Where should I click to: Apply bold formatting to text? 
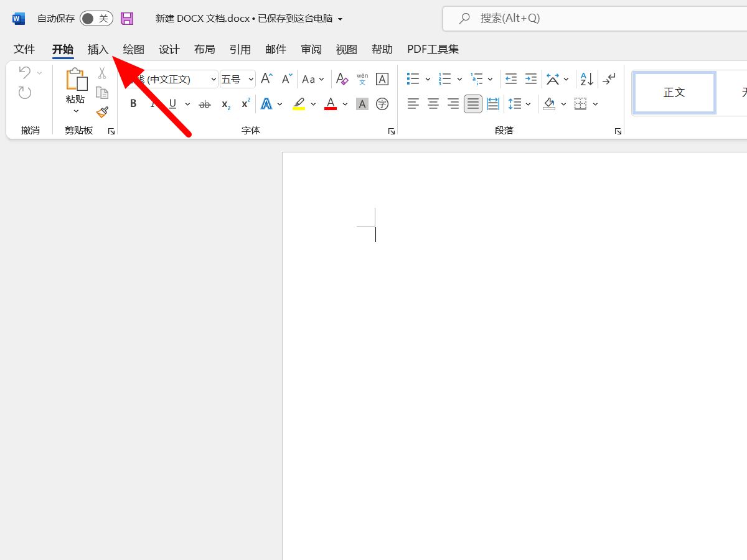point(133,103)
